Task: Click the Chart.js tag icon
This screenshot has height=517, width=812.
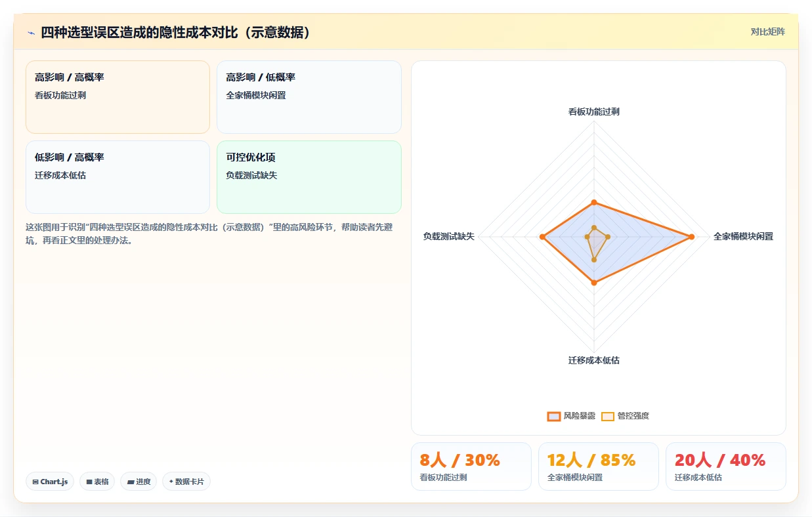Action: pos(35,482)
